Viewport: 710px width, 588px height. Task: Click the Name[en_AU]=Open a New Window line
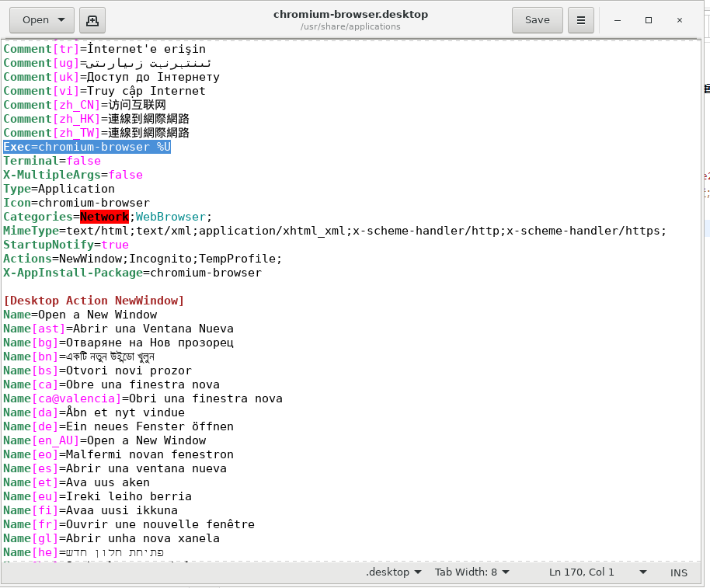pyautogui.click(x=105, y=441)
